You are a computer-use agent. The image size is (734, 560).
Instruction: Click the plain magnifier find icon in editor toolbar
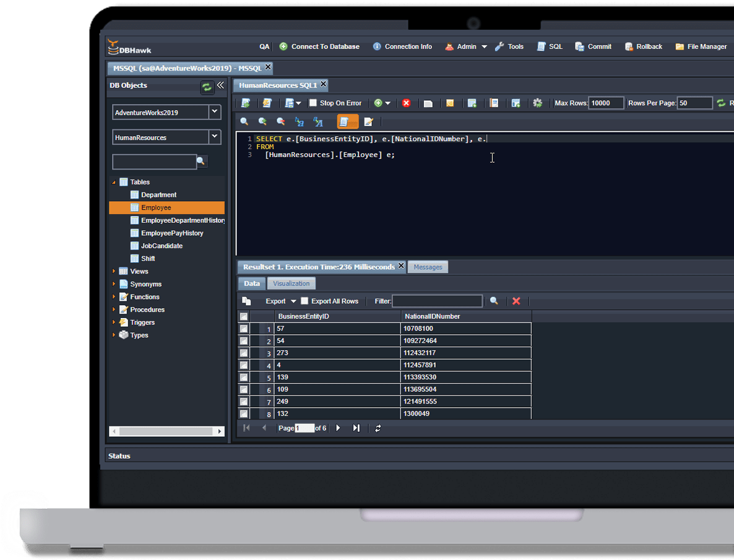[244, 122]
